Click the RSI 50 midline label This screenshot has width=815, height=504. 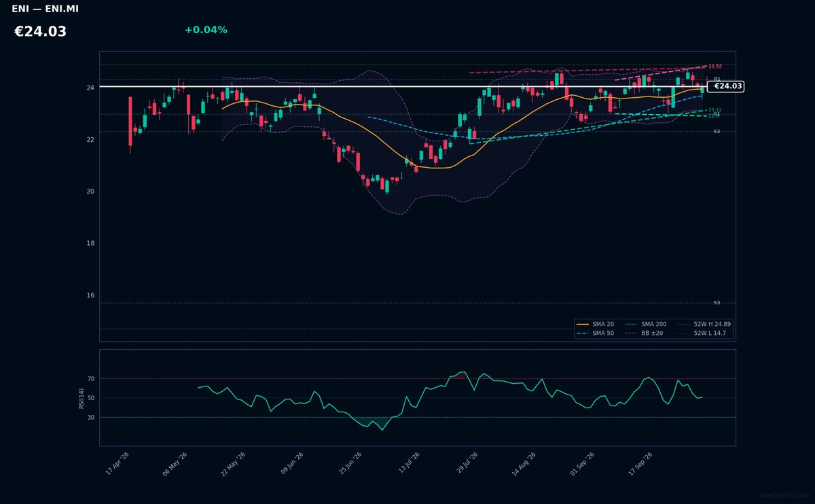[91, 398]
